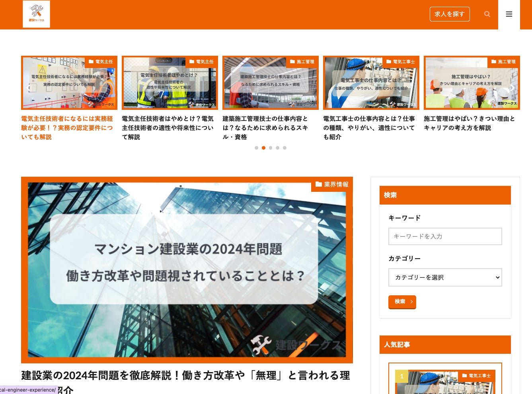This screenshot has width=532, height=394.
Task: Open article title 電気主任技術者はやめとけ
Action: tap(168, 128)
